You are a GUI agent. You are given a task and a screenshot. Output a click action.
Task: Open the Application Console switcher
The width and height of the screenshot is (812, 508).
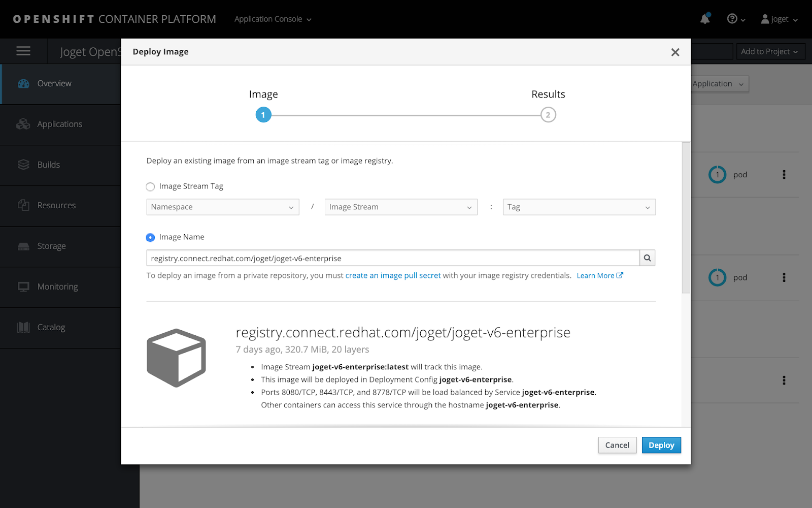273,19
